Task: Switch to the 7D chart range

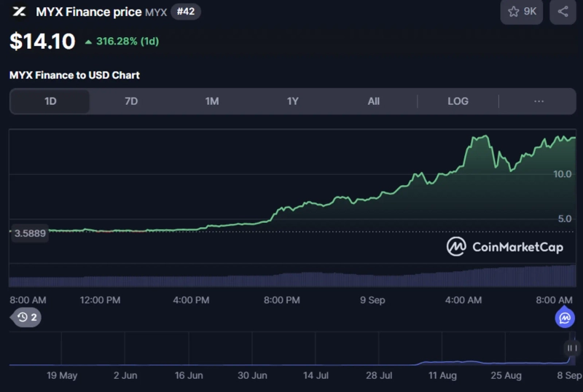Action: (x=131, y=101)
